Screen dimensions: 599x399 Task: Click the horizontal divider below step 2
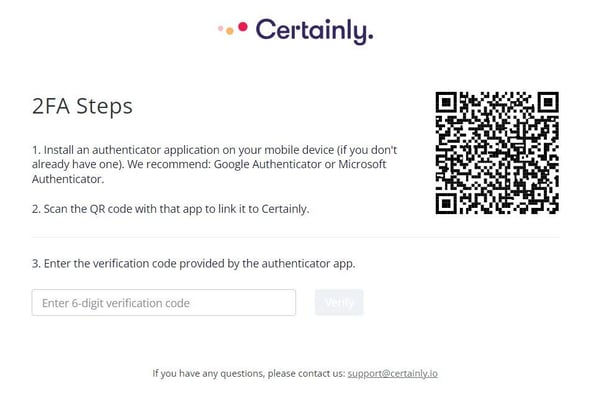[x=296, y=237]
